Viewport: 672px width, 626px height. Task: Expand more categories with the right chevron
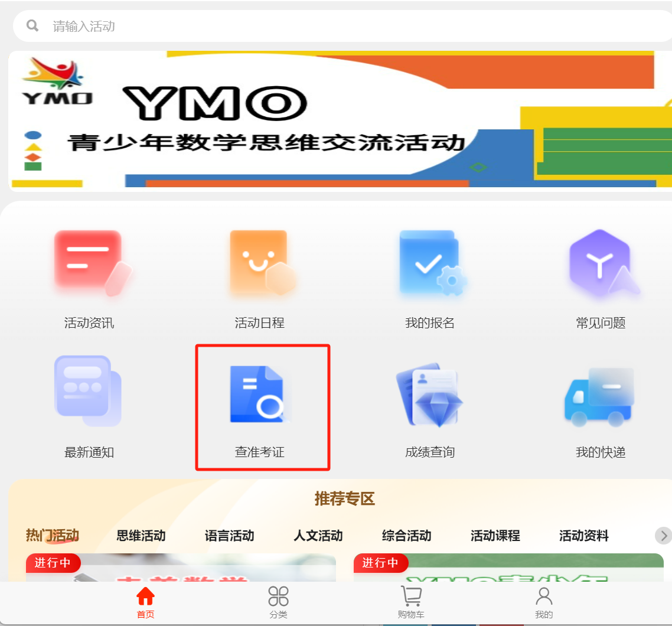point(663,536)
